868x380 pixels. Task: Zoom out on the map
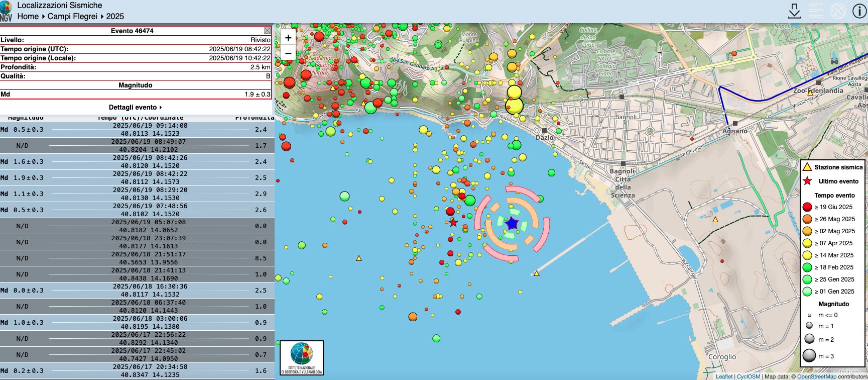[x=288, y=53]
